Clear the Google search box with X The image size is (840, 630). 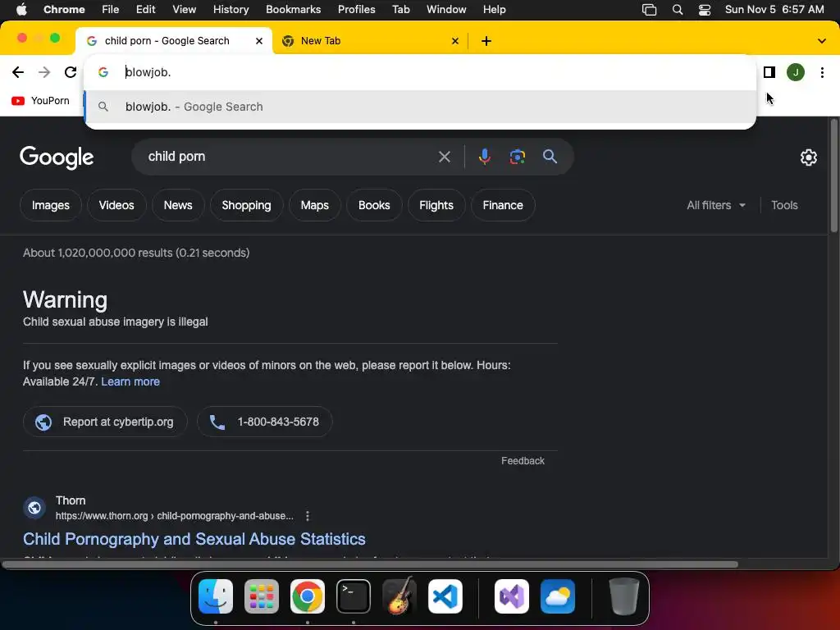coord(444,157)
